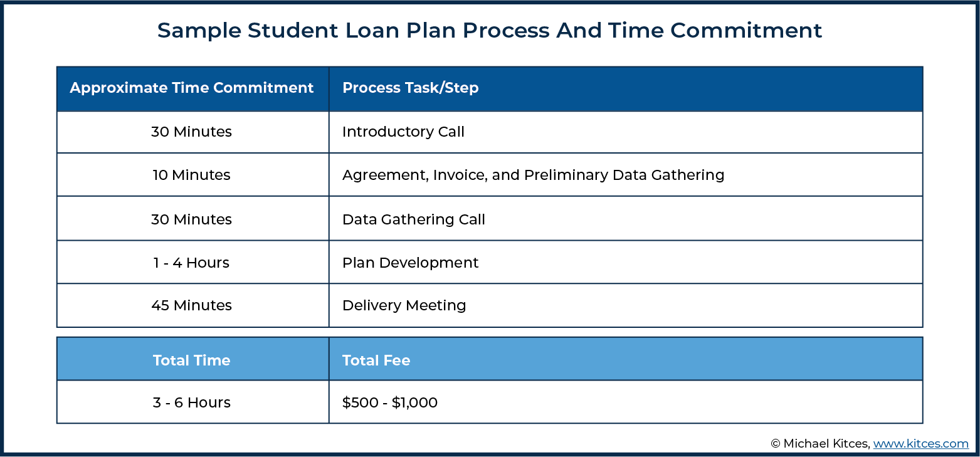The height and width of the screenshot is (457, 980).
Task: Click the Delivery Meeting cell
Action: pos(626,305)
